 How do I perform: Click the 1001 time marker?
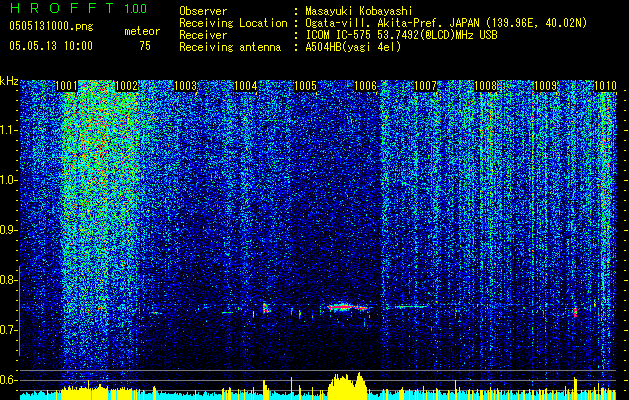[x=66, y=86]
